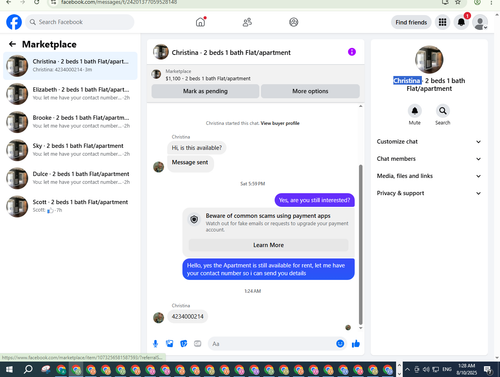The height and width of the screenshot is (377, 500).
Task: Open Windows Start menu
Action: [9, 369]
